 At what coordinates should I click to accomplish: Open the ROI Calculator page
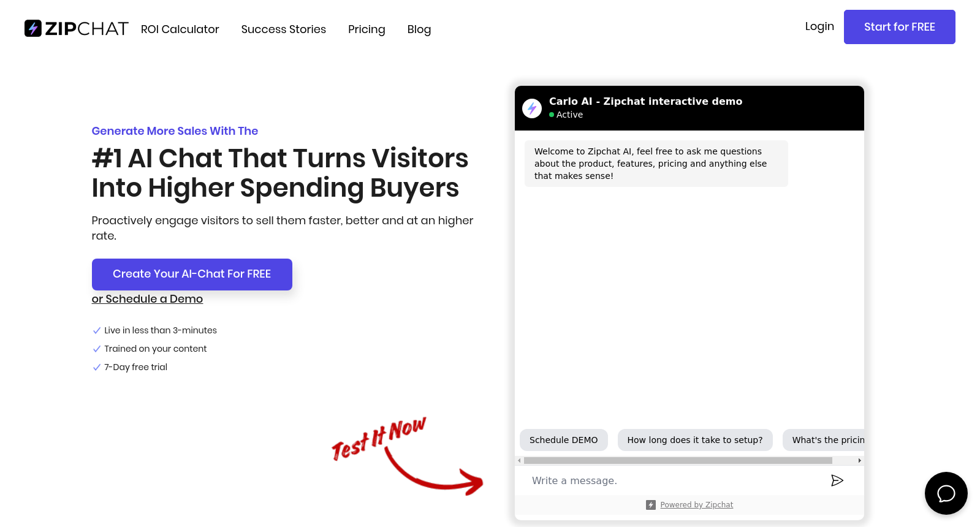pyautogui.click(x=180, y=29)
